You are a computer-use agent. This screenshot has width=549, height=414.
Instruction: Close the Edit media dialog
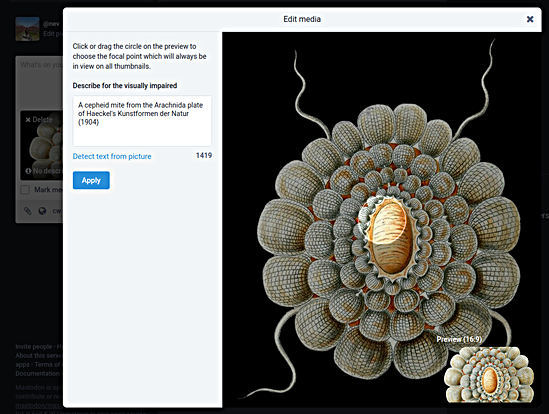[x=530, y=19]
